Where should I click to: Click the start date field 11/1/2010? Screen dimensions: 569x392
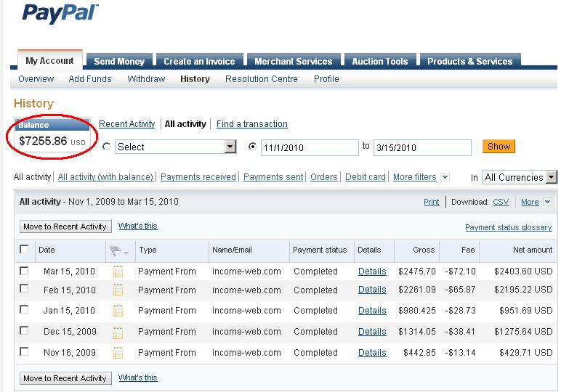click(310, 147)
